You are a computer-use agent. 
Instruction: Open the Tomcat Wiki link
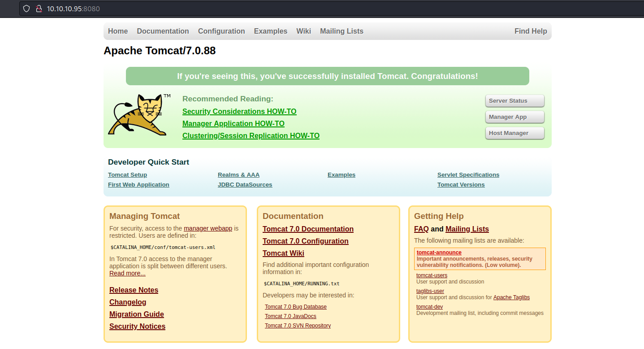(283, 253)
